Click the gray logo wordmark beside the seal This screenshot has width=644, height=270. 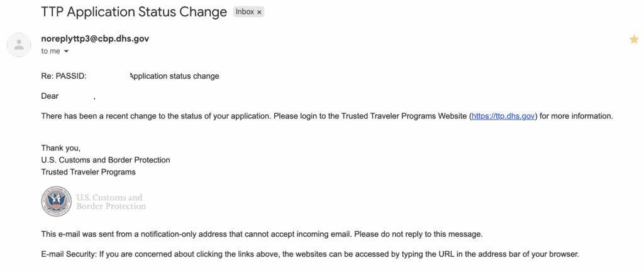point(111,201)
